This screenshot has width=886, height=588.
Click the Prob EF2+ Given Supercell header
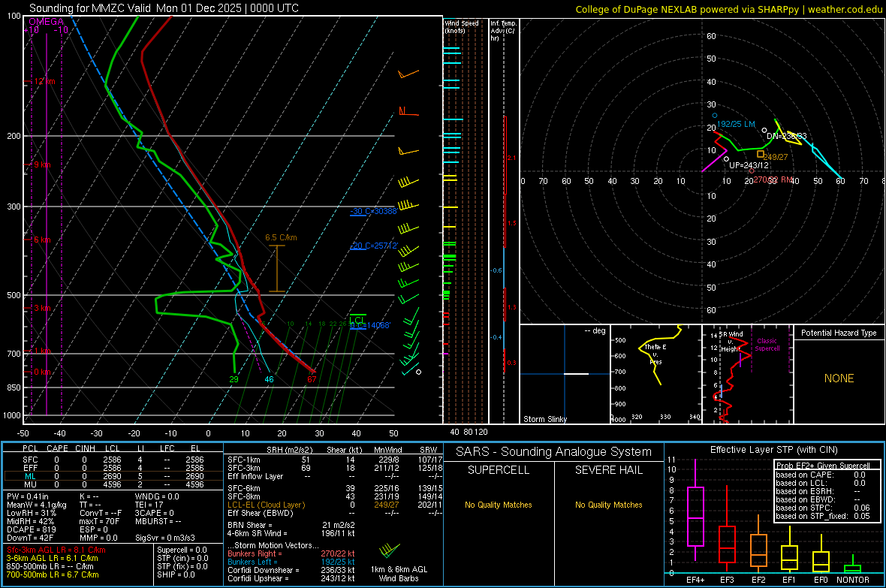[823, 466]
